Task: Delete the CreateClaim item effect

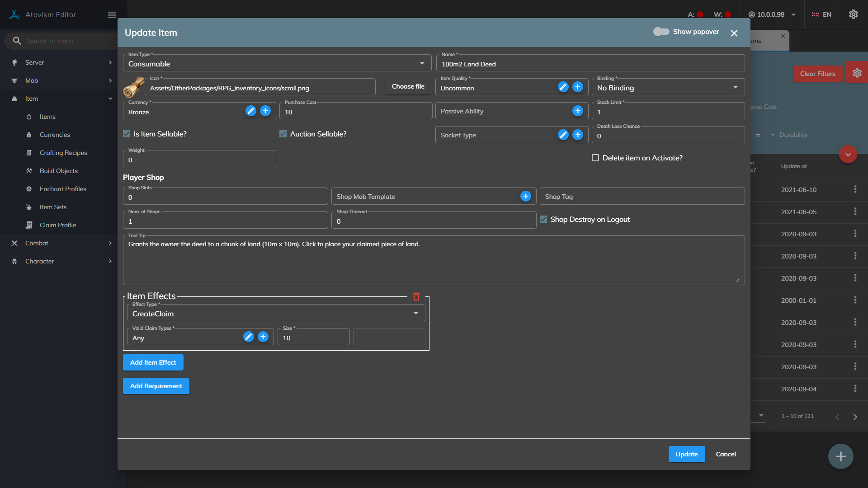Action: click(416, 297)
